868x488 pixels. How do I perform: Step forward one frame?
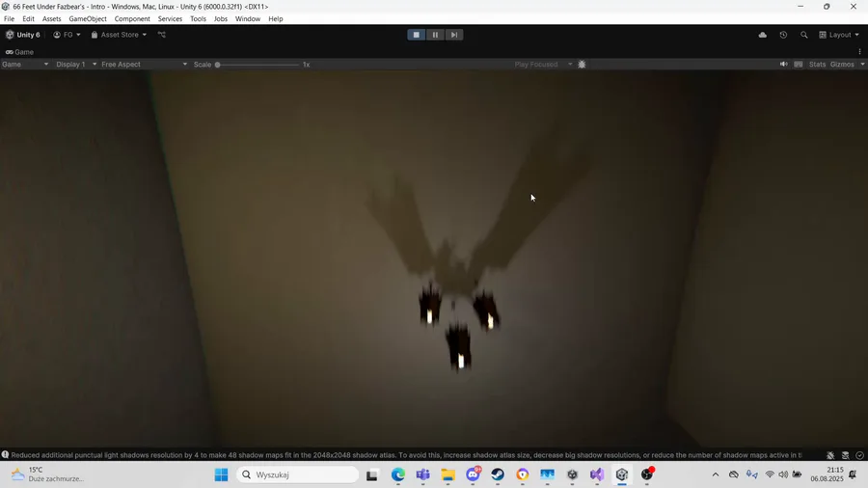[454, 35]
